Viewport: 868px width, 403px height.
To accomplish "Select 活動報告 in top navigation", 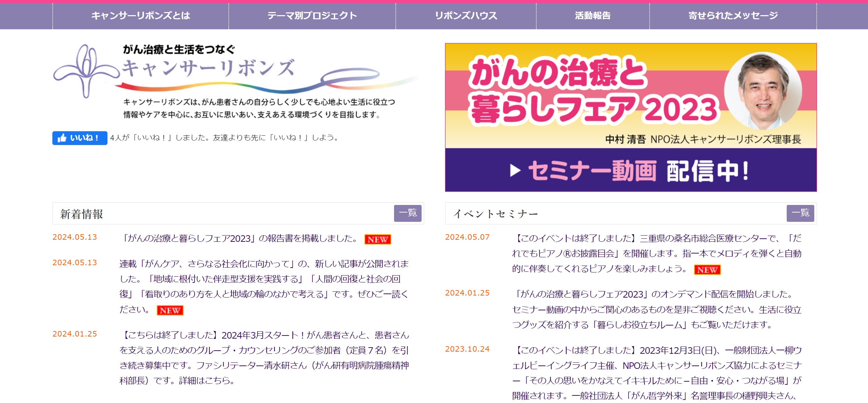I will pos(592,16).
